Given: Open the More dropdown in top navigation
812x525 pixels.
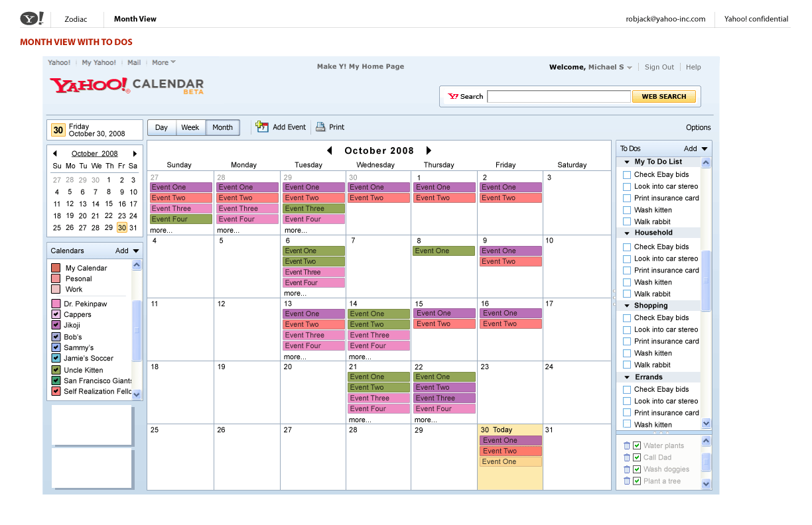Looking at the screenshot, I should [164, 62].
